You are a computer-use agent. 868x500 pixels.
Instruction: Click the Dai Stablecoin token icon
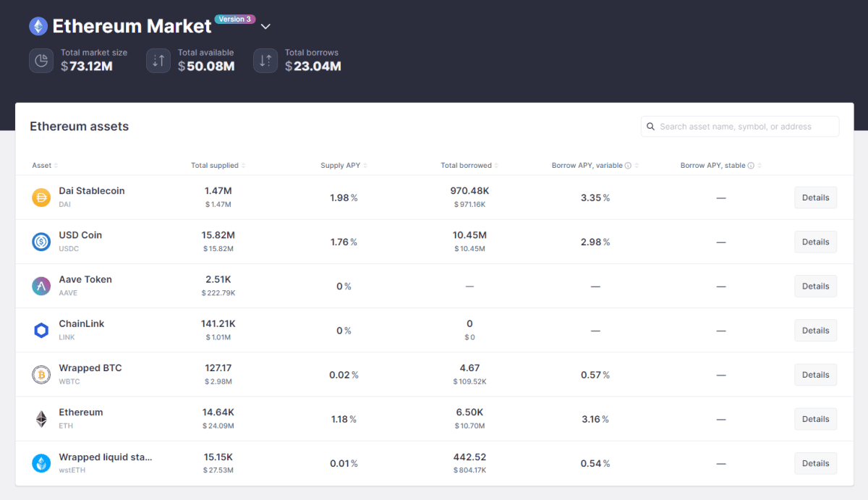coord(41,198)
